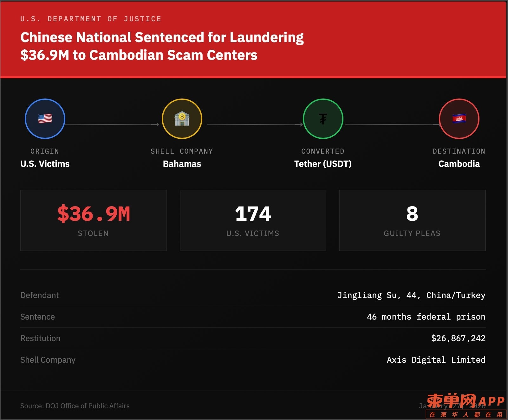This screenshot has height=420, width=508.
Task: Click the Bahamas shell company bank icon
Action: point(182,119)
